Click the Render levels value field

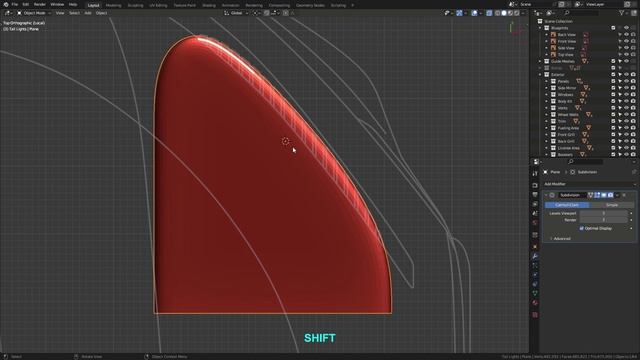coord(604,220)
